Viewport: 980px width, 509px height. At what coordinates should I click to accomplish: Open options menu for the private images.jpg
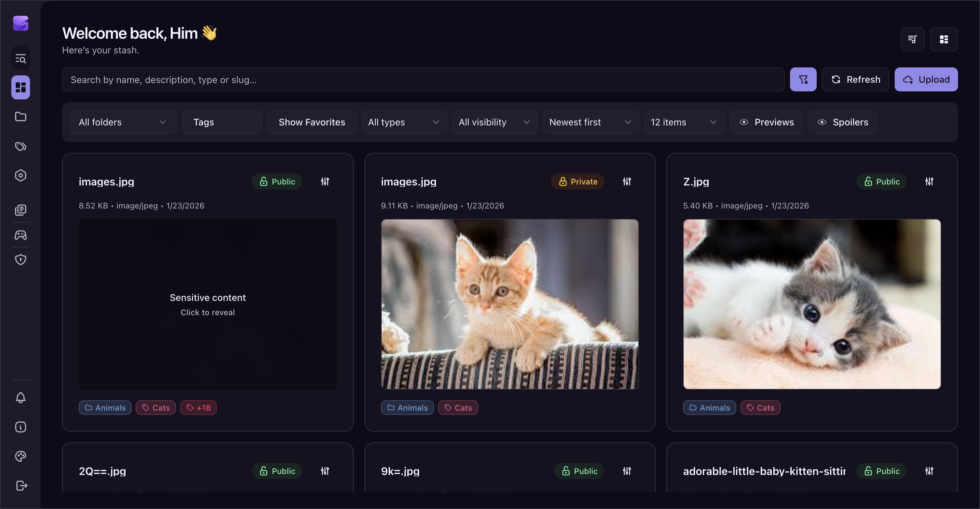(627, 181)
